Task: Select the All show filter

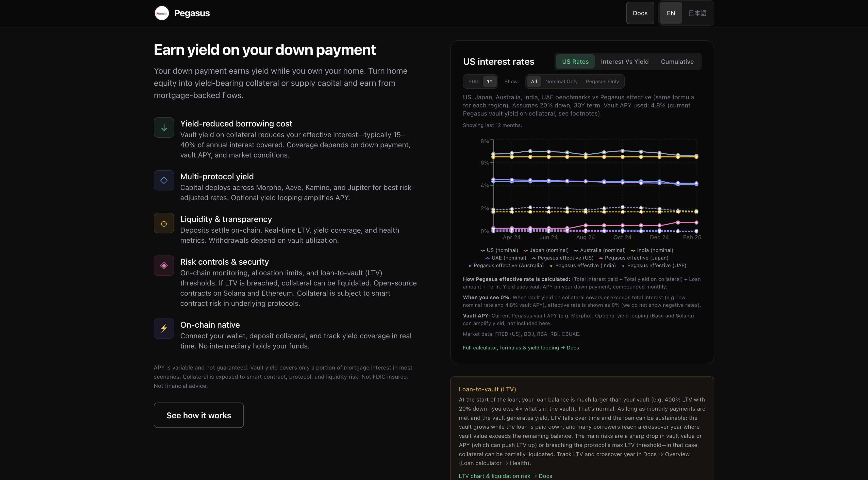Action: point(534,82)
